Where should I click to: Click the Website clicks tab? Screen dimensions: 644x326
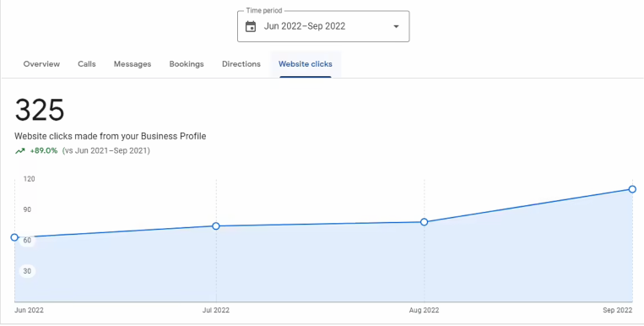coord(306,64)
